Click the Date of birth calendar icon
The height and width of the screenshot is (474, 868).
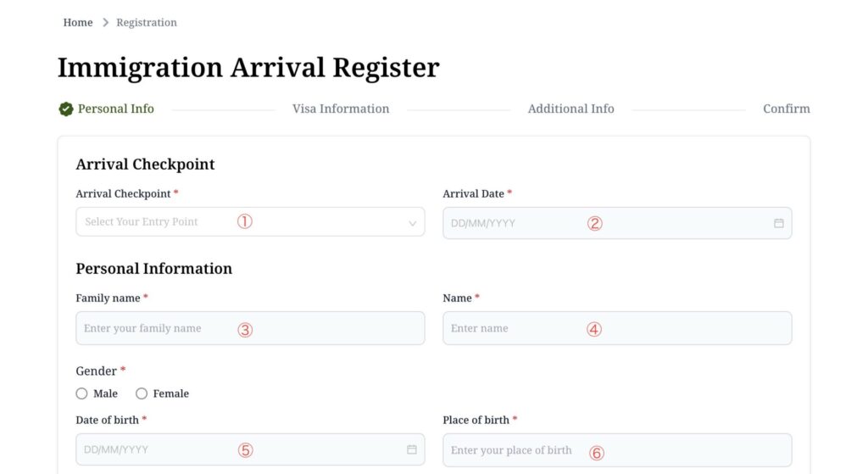tap(412, 449)
